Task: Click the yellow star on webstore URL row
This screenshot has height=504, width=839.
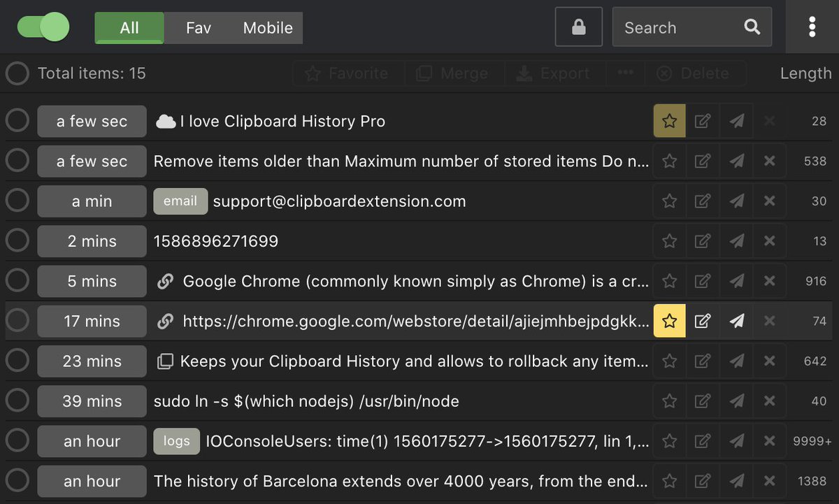Action: (x=670, y=321)
